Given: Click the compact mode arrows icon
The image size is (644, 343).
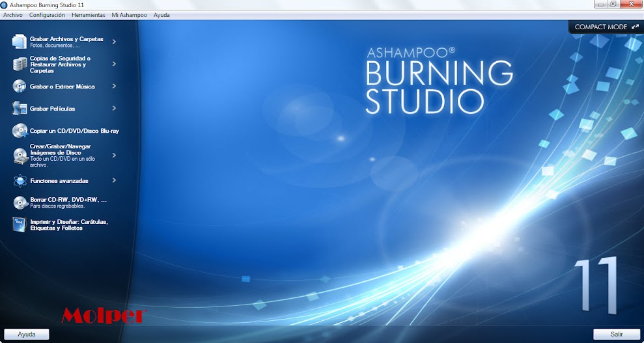Looking at the screenshot, I should pos(635,27).
